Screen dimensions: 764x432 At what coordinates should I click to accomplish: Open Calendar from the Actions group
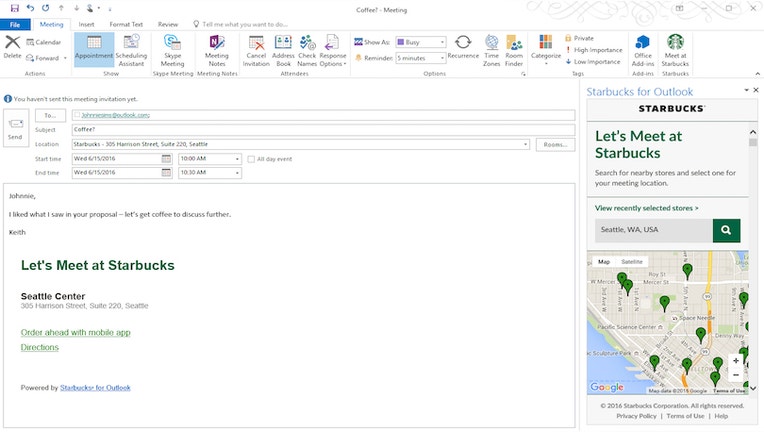point(44,42)
